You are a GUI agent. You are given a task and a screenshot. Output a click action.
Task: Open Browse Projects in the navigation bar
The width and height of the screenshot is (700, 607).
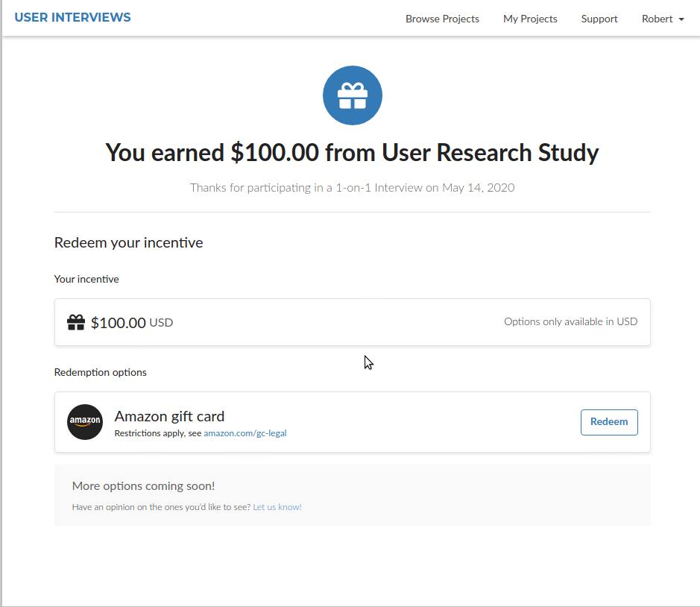coord(442,19)
